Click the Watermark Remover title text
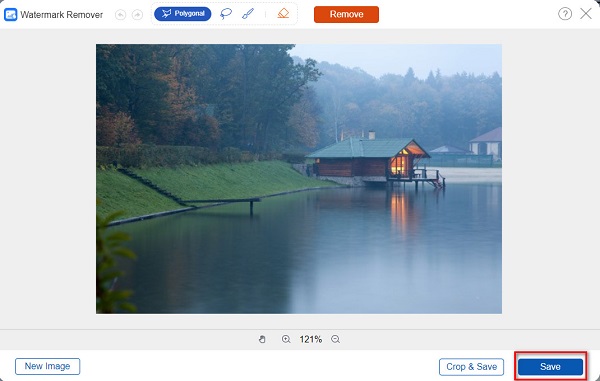 tap(62, 15)
